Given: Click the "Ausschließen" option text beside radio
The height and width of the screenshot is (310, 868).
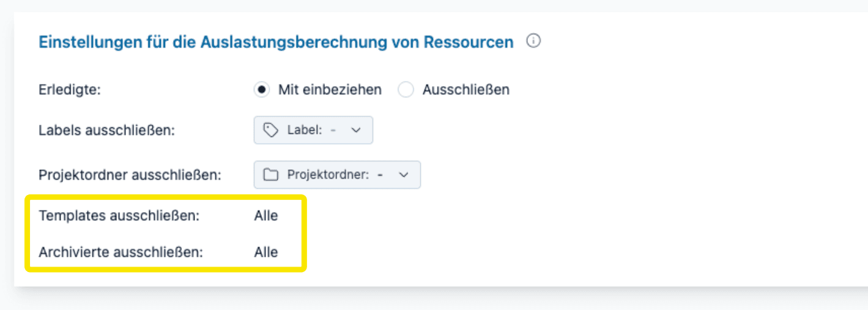Looking at the screenshot, I should coord(466,90).
